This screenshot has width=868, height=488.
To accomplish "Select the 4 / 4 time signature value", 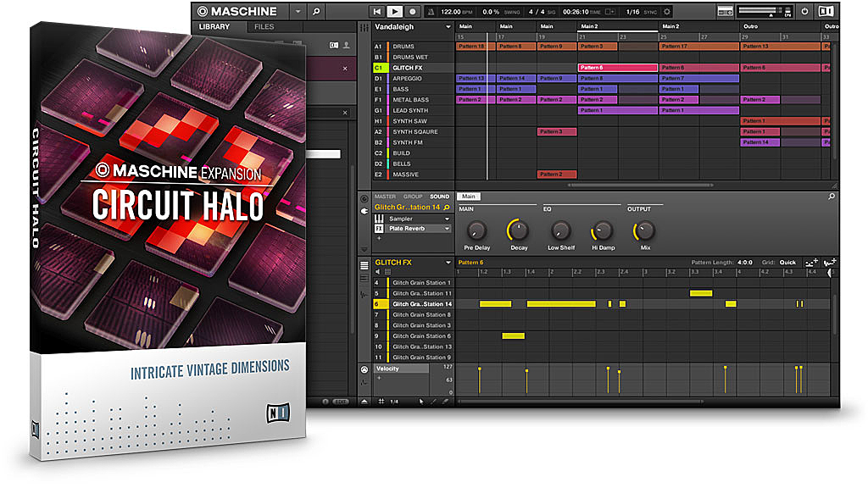I will tap(536, 12).
